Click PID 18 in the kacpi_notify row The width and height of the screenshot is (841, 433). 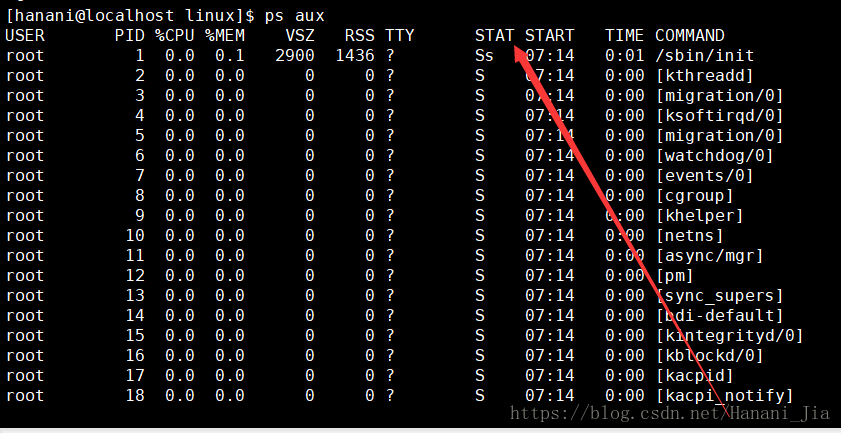tap(135, 395)
